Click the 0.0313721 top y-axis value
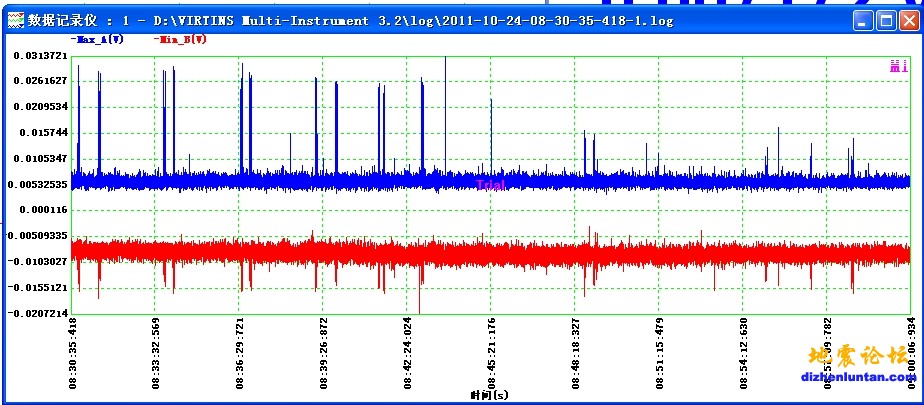This screenshot has height=405, width=924. coord(40,55)
